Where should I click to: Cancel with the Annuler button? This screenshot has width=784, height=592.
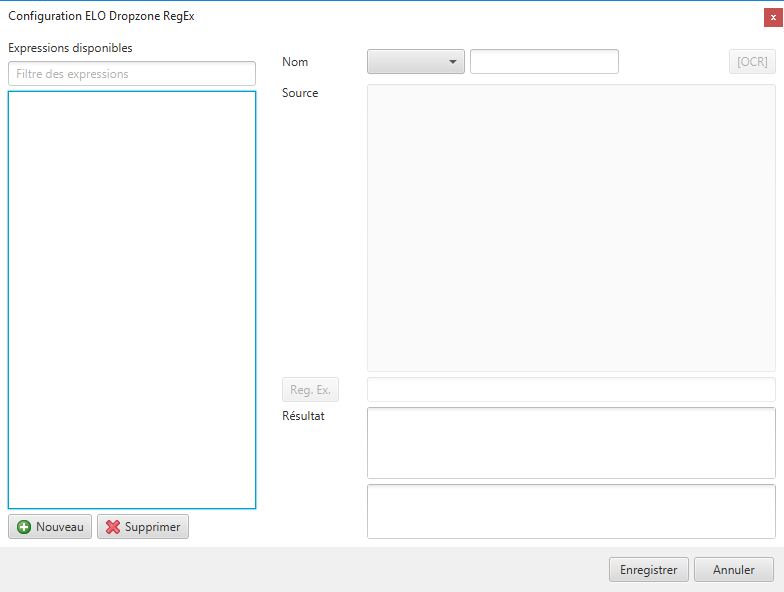734,570
